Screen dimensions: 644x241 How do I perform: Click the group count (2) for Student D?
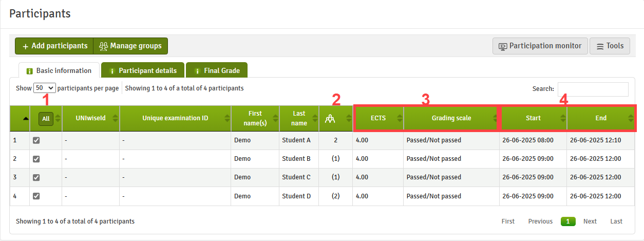(335, 196)
